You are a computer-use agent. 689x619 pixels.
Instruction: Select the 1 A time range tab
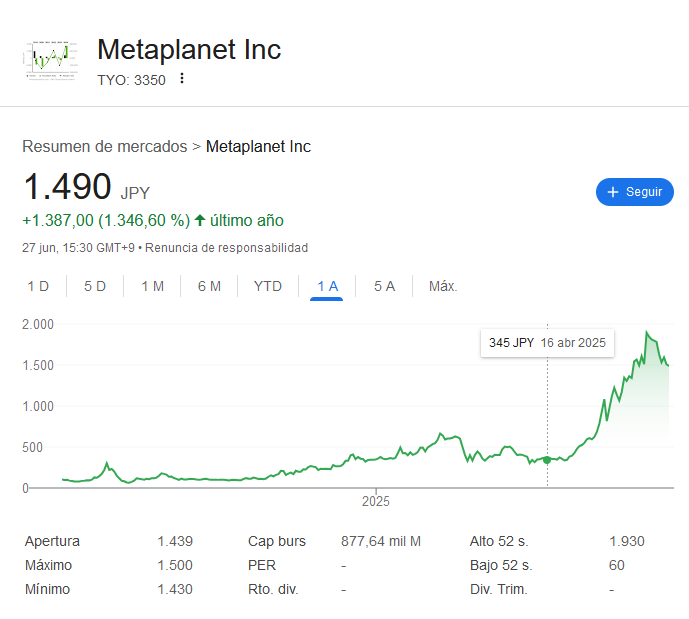(327, 287)
